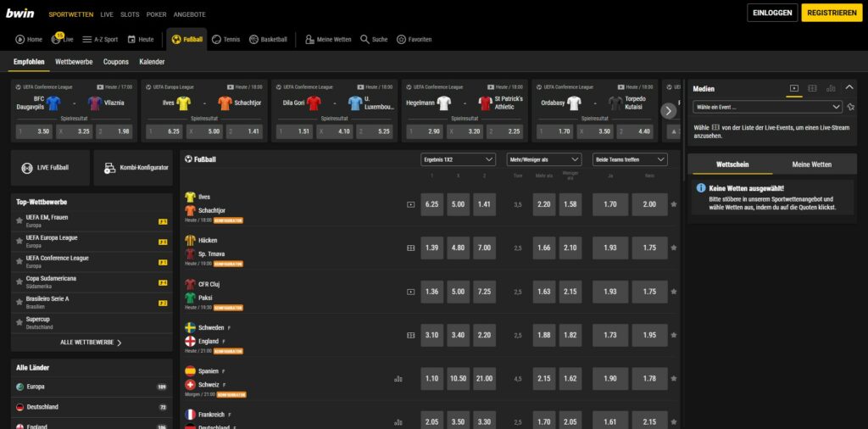This screenshot has width=868, height=429.
Task: Open the Deutschland country entry
Action: click(x=92, y=408)
